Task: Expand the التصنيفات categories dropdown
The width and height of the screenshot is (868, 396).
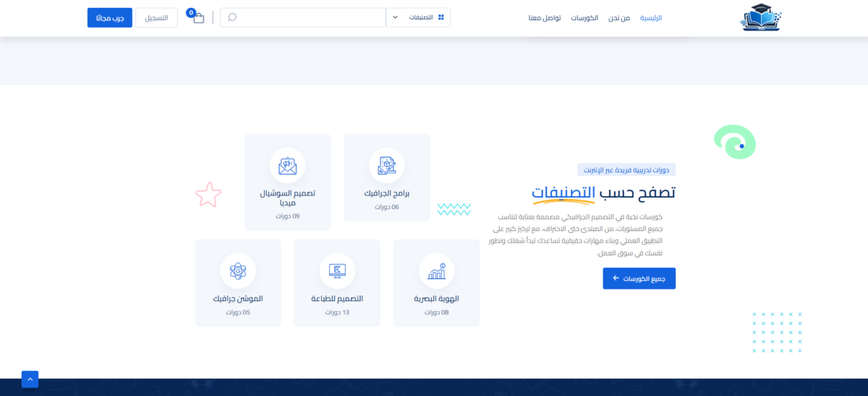Action: point(418,17)
